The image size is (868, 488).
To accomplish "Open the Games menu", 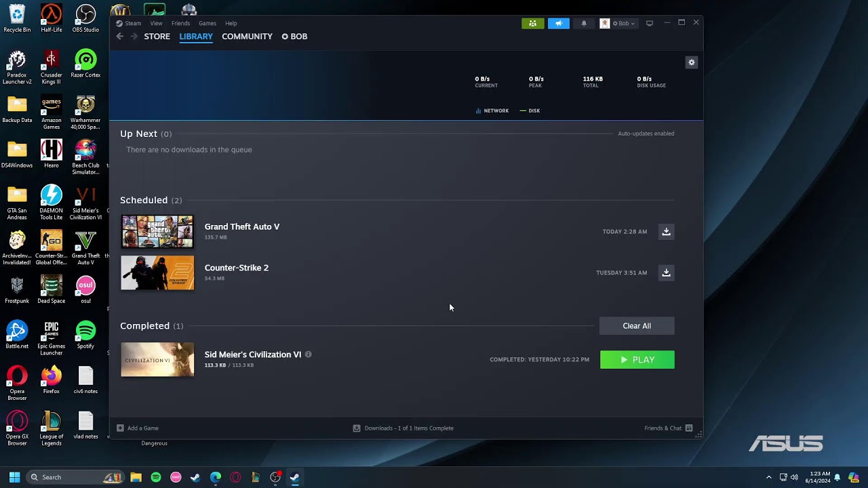I will point(208,23).
